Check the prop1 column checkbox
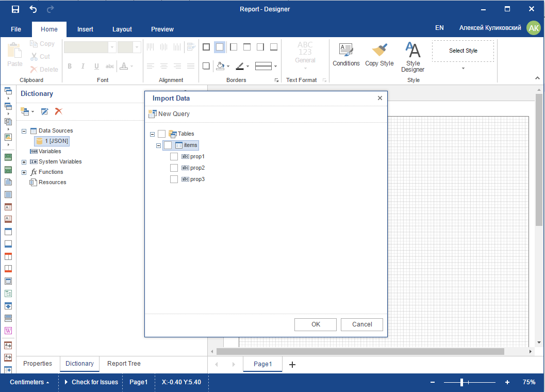This screenshot has height=392, width=545. click(x=174, y=156)
